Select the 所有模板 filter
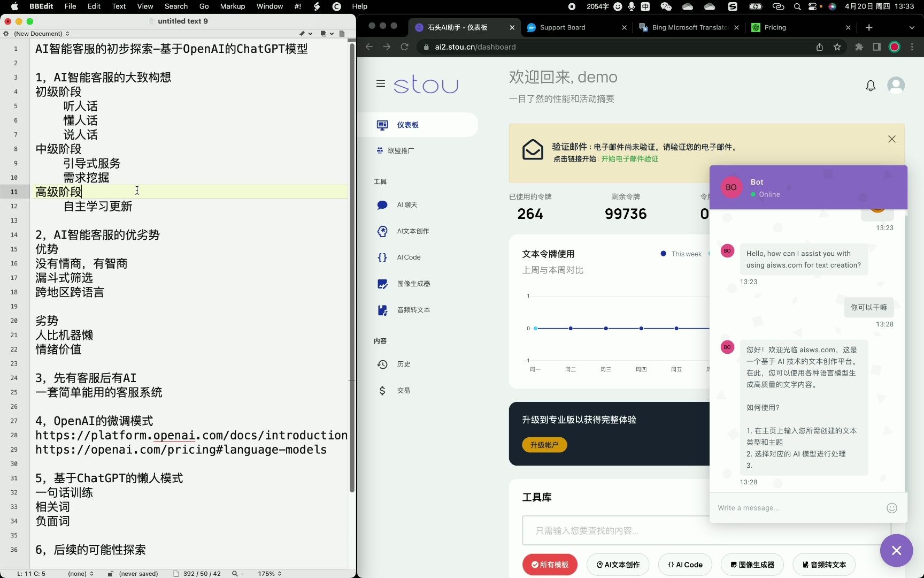924x578 pixels. 550,565
